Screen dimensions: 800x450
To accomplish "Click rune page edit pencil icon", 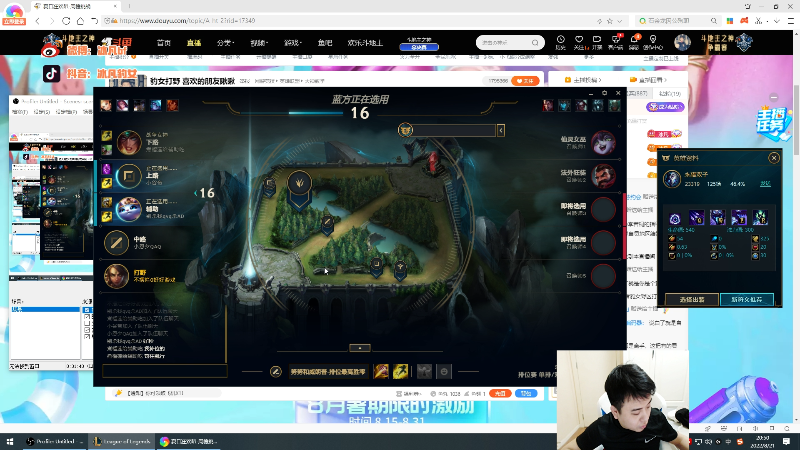I will point(276,371).
